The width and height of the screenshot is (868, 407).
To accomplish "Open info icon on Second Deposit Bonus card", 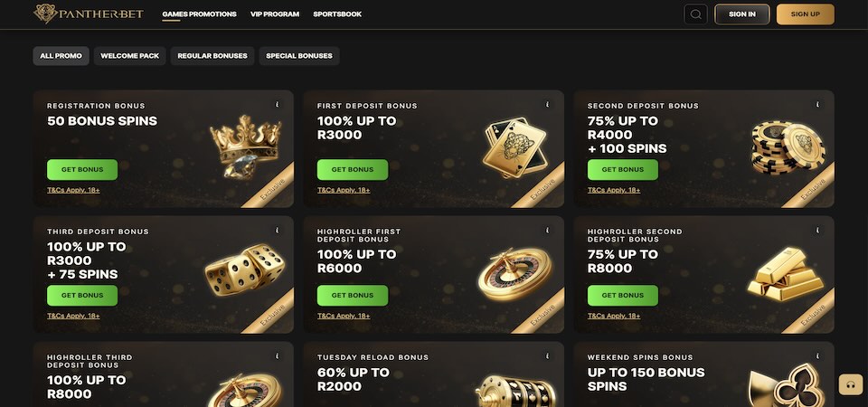I will 817,105.
